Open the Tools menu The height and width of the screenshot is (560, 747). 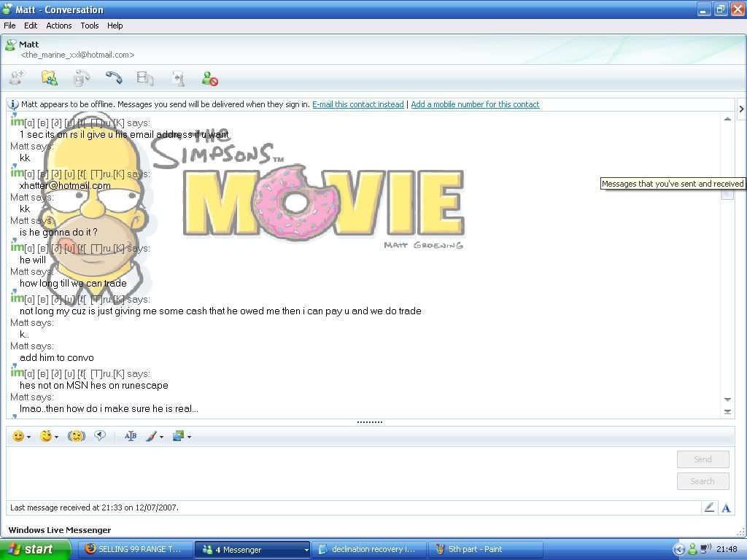[x=90, y=26]
